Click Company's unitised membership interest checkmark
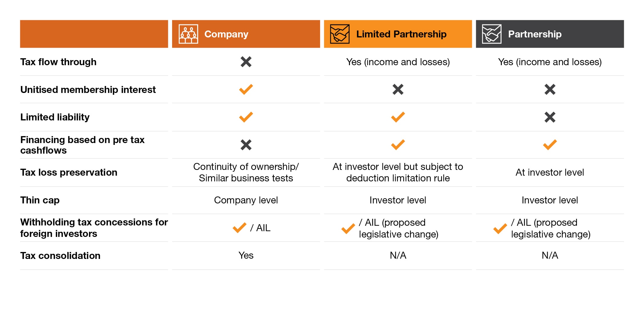This screenshot has width=644, height=322. tap(246, 89)
